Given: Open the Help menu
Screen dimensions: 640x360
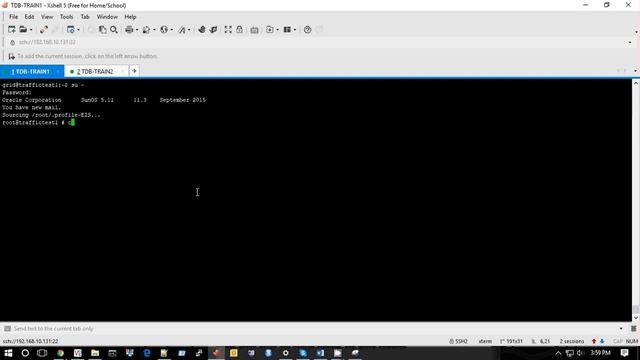Looking at the screenshot, I should click(x=130, y=17).
